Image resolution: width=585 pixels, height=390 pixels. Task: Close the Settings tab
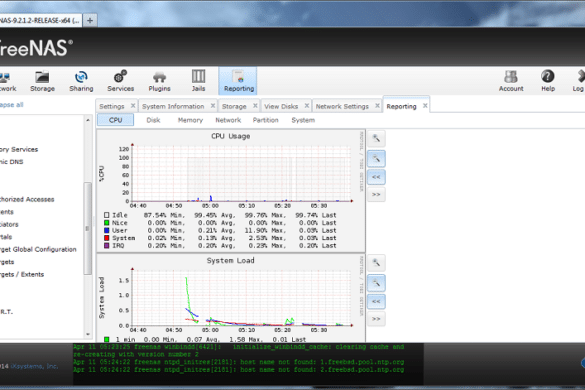tap(133, 106)
